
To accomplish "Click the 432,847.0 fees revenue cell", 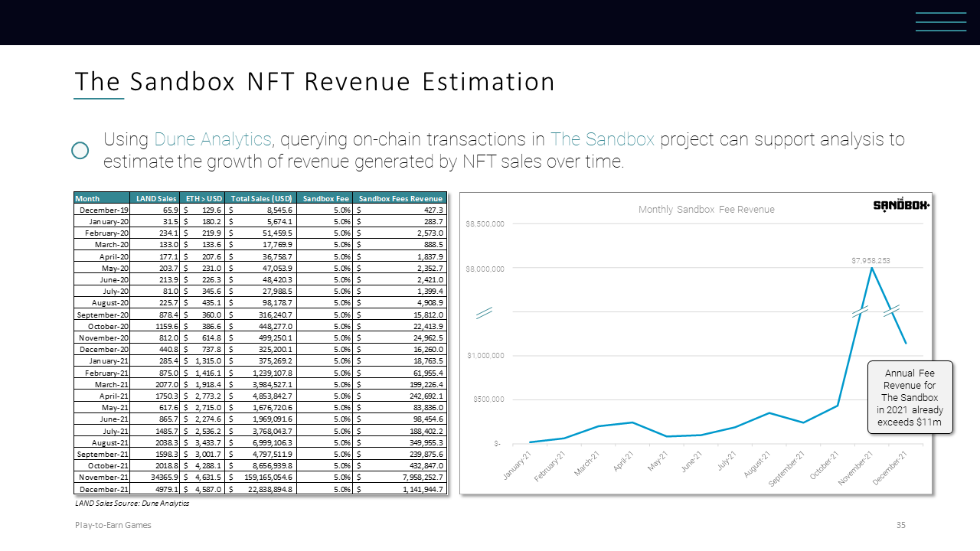I will (400, 465).
